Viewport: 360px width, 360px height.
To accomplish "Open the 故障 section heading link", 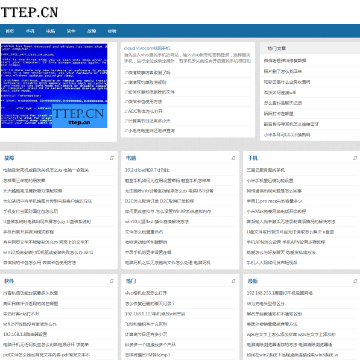I will point(9,158).
